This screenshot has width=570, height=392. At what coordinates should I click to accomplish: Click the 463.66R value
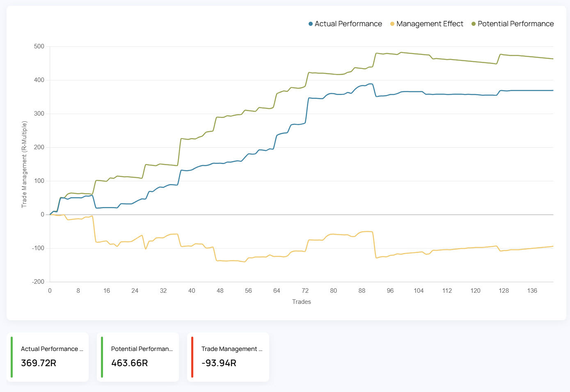pos(129,363)
